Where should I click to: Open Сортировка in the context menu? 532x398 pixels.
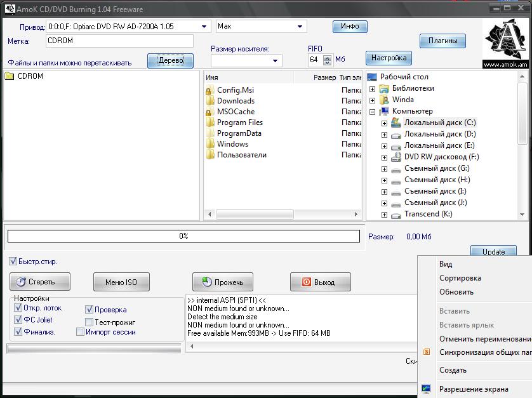click(475, 278)
